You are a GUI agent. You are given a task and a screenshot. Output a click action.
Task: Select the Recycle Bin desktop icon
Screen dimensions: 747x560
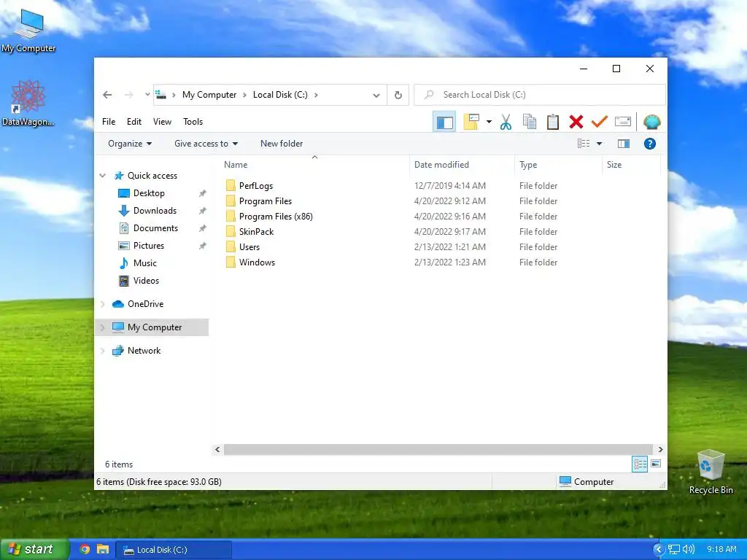coord(711,472)
